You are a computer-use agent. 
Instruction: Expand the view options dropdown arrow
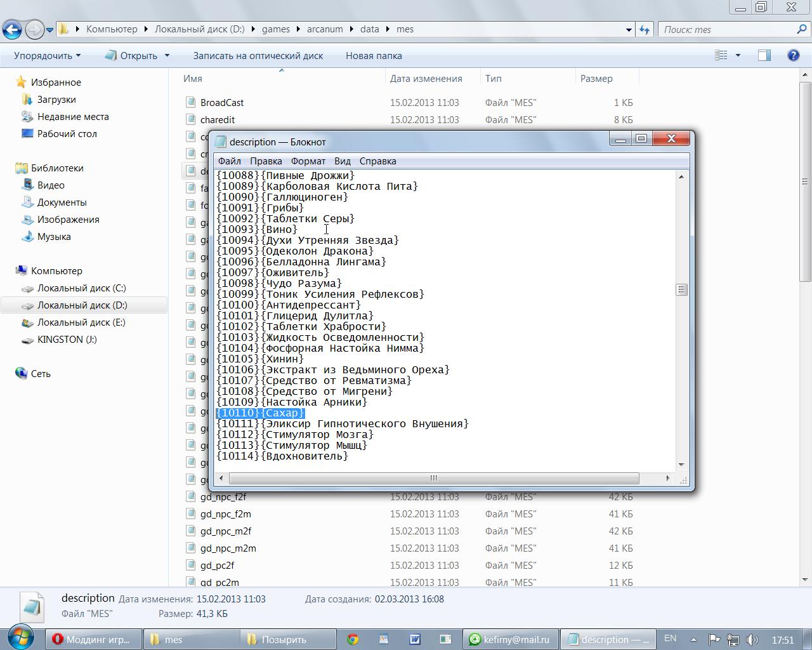[x=738, y=56]
